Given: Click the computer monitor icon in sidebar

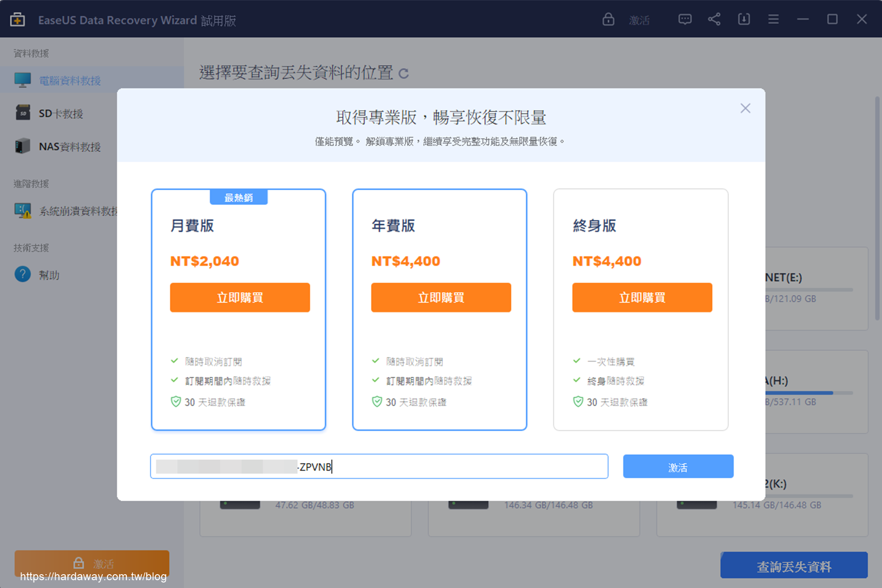Looking at the screenshot, I should tap(23, 80).
